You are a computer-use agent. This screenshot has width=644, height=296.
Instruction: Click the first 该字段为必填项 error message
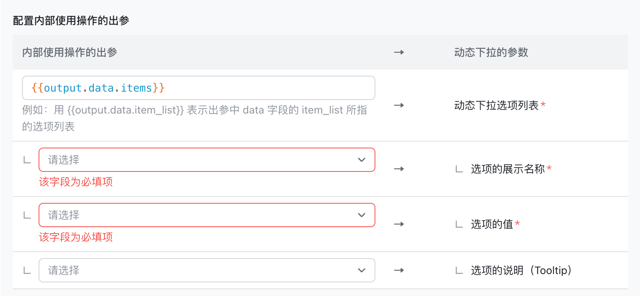76,182
